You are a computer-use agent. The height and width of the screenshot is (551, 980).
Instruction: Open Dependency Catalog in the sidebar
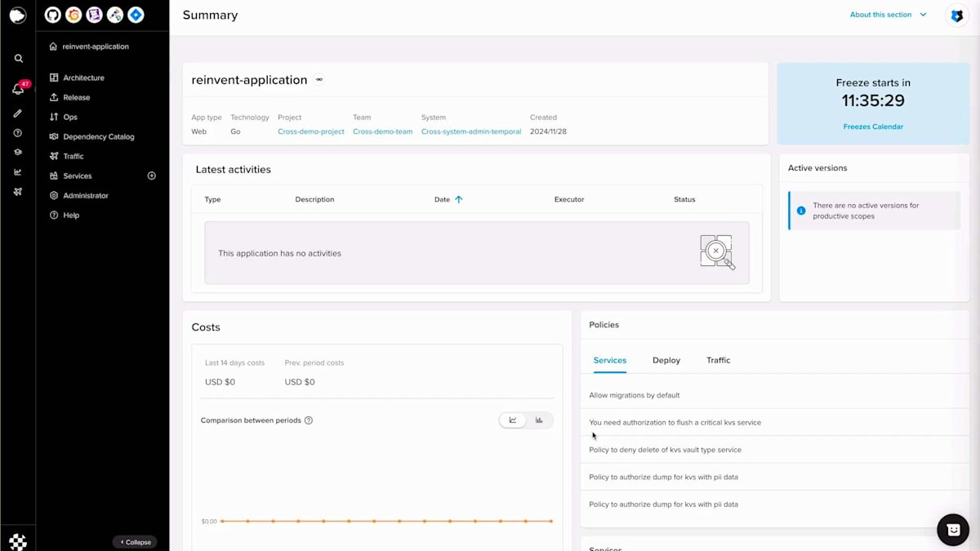(x=98, y=136)
